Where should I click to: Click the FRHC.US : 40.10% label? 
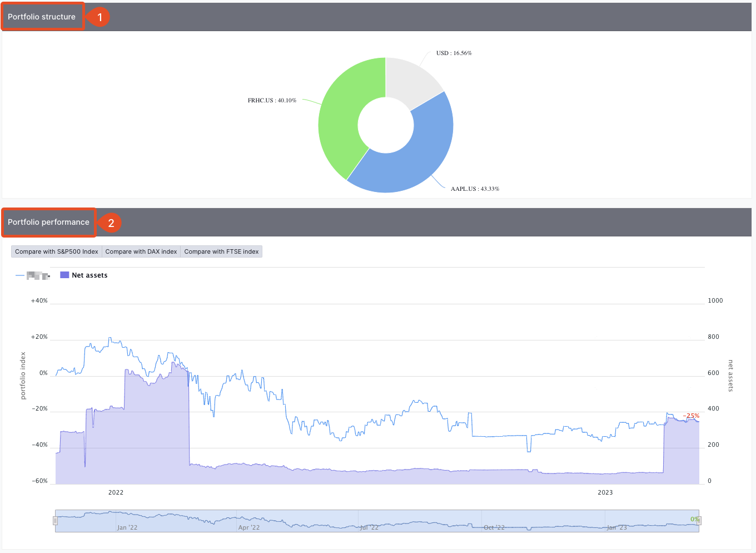click(x=272, y=100)
